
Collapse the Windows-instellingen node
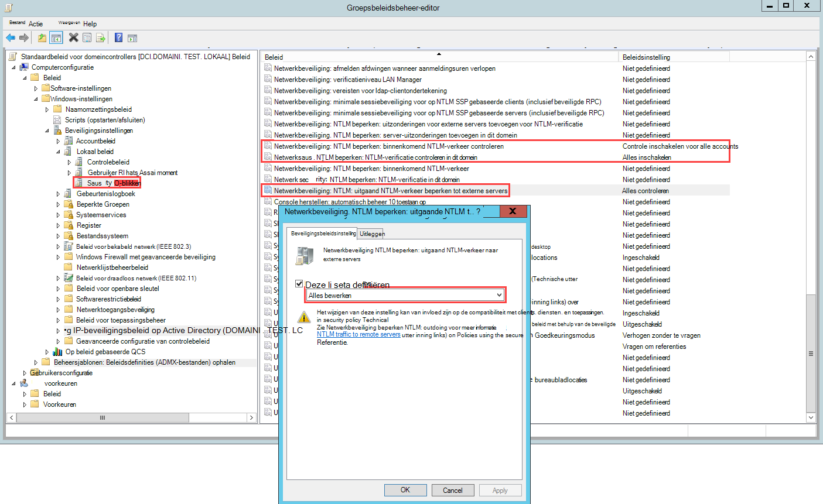click(x=36, y=99)
